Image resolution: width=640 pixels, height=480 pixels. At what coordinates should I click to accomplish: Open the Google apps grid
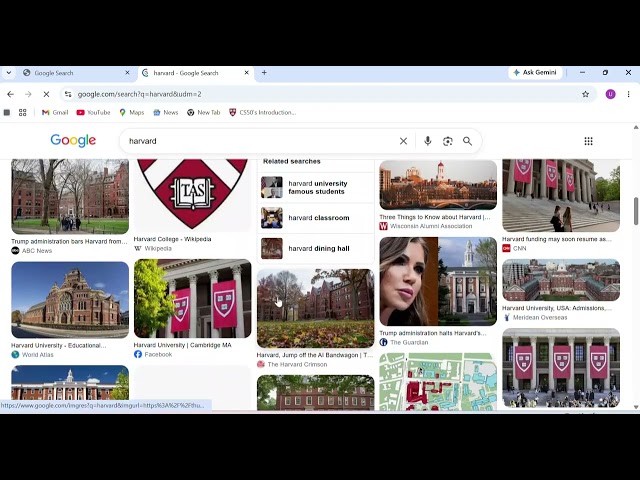pos(588,141)
